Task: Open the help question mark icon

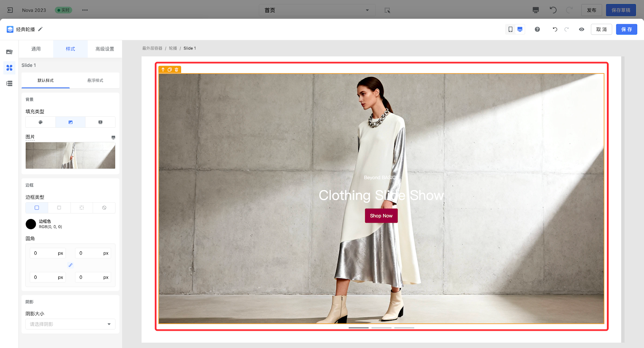Action: tap(537, 29)
